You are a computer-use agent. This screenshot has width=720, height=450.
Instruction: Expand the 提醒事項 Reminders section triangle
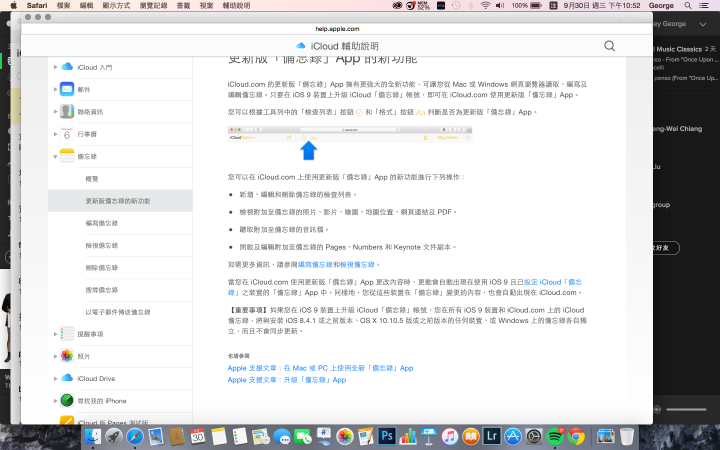pyautogui.click(x=55, y=334)
